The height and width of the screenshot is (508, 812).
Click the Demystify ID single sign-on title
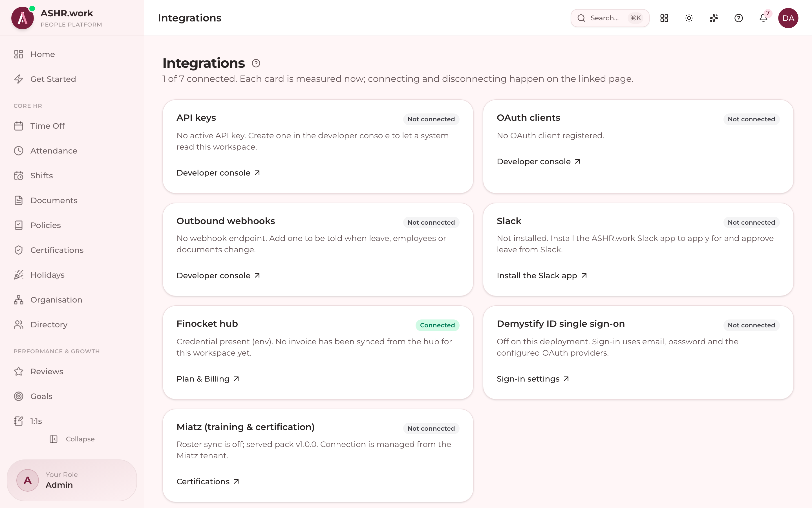click(561, 324)
